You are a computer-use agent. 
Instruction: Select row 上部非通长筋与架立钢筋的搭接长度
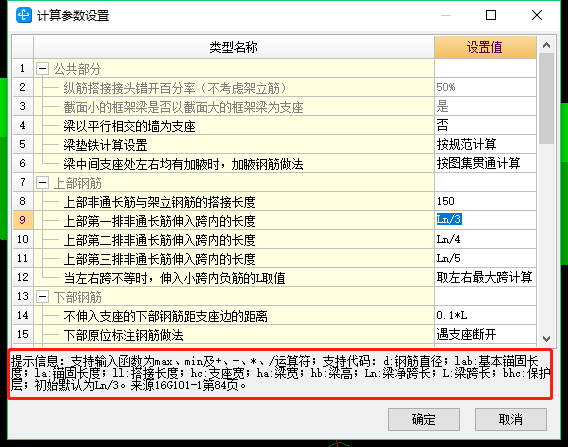coord(234,201)
